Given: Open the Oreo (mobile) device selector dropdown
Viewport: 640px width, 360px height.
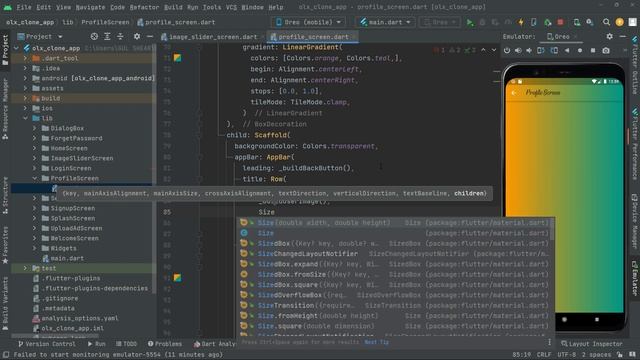Looking at the screenshot, I should pos(308,22).
